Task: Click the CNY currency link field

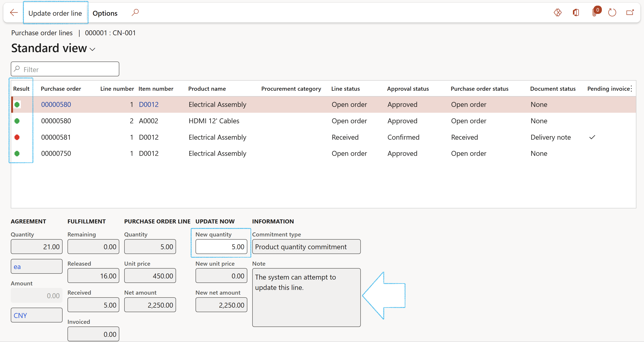Action: [37, 315]
